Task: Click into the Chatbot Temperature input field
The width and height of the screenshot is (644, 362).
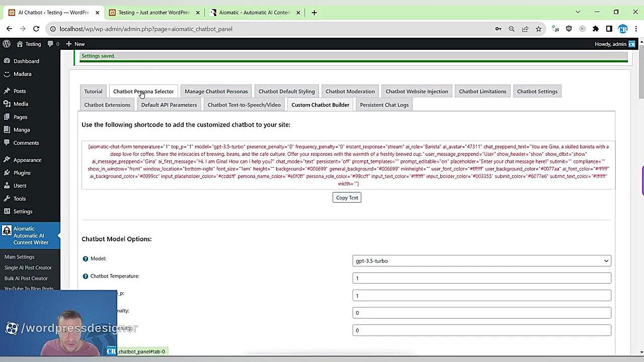Action: 481,278
